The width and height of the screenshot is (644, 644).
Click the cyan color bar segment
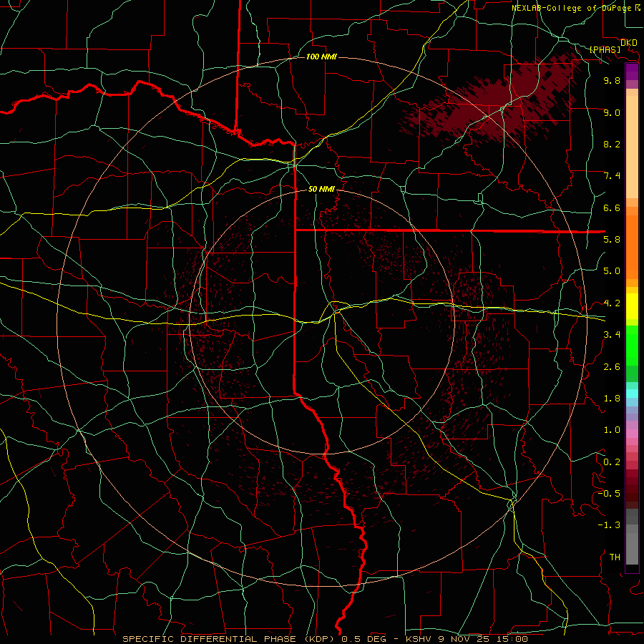[632, 394]
